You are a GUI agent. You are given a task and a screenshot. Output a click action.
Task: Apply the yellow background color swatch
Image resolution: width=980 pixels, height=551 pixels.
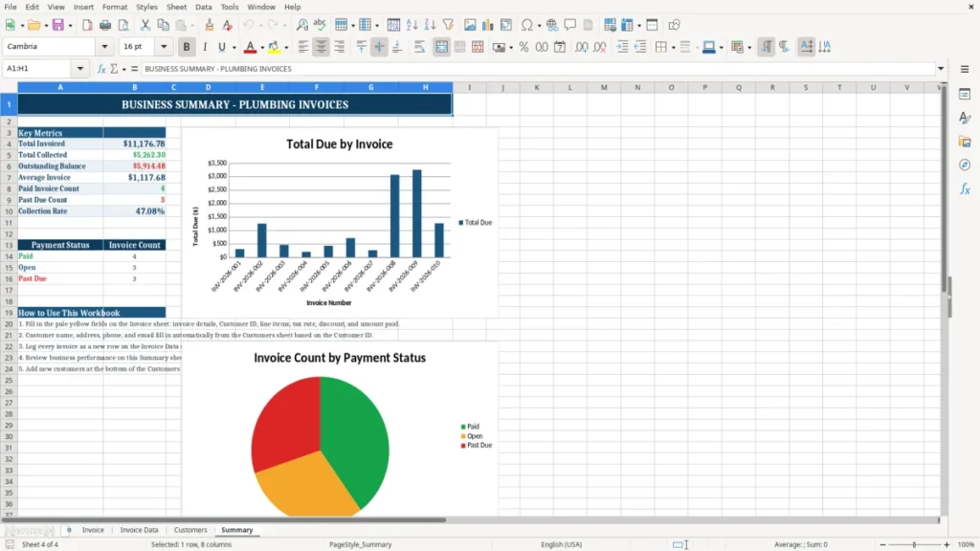click(x=274, y=47)
